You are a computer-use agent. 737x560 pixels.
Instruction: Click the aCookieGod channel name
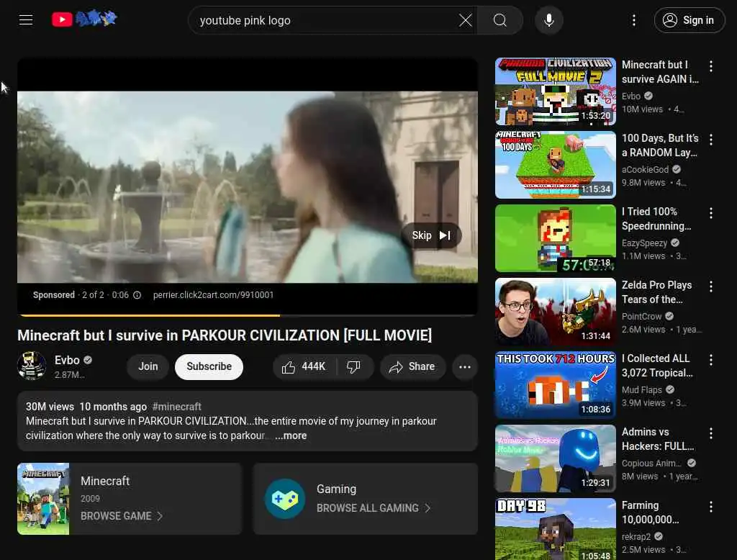pos(645,170)
